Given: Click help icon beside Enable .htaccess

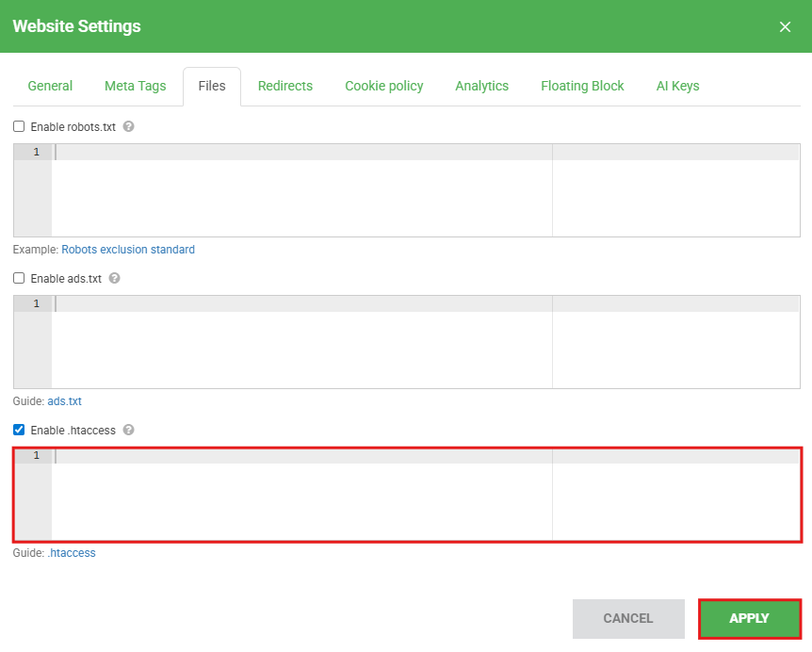Looking at the screenshot, I should tap(129, 430).
